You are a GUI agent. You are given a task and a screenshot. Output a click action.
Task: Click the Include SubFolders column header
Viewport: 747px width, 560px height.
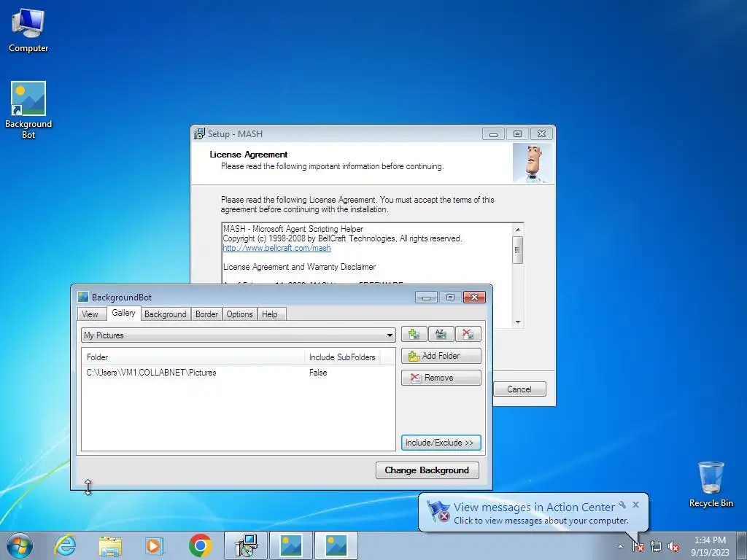pyautogui.click(x=342, y=357)
